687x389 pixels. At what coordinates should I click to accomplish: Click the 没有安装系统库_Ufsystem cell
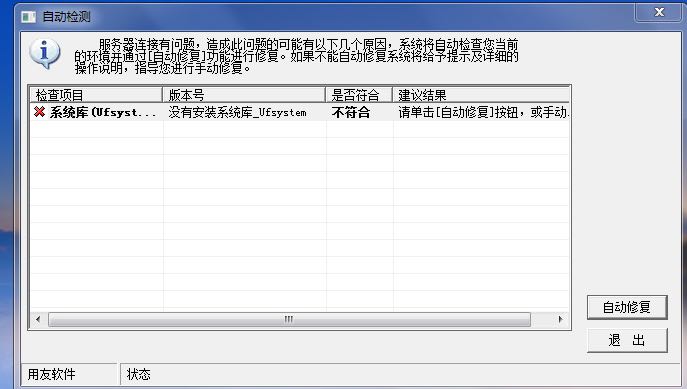point(237,113)
